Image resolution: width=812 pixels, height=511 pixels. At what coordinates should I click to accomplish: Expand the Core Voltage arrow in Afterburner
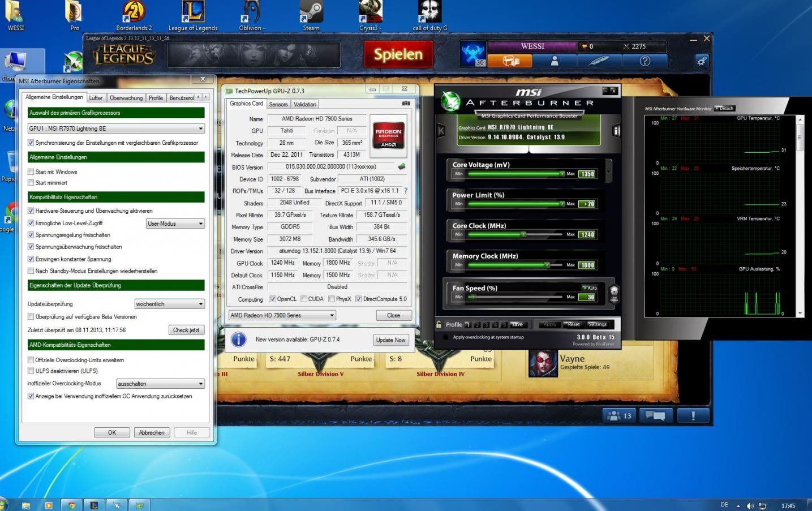point(608,171)
